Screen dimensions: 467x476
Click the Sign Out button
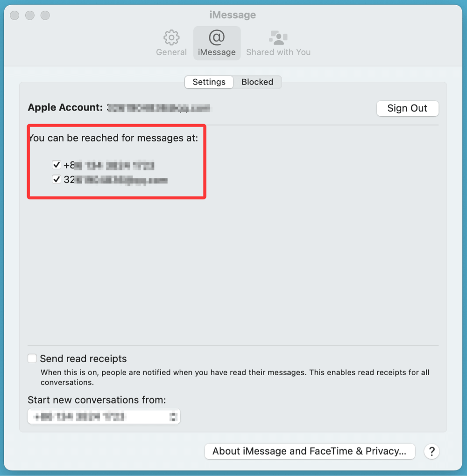(407, 108)
